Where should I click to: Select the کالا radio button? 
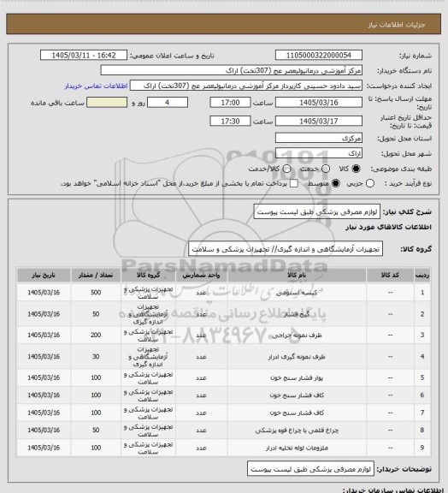point(356,169)
